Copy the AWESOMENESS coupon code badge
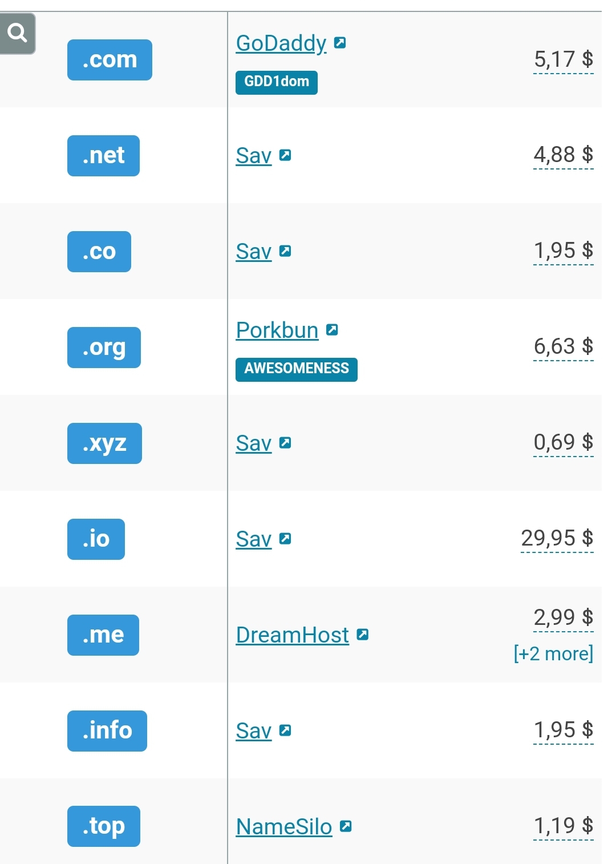The height and width of the screenshot is (864, 616). [x=297, y=369]
